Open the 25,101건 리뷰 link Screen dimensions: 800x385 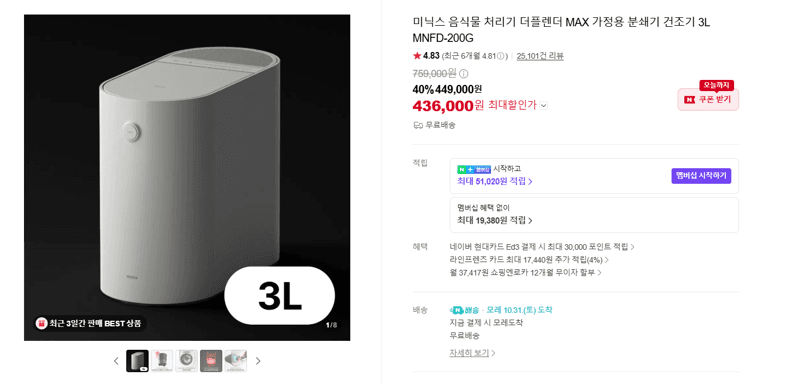click(540, 56)
